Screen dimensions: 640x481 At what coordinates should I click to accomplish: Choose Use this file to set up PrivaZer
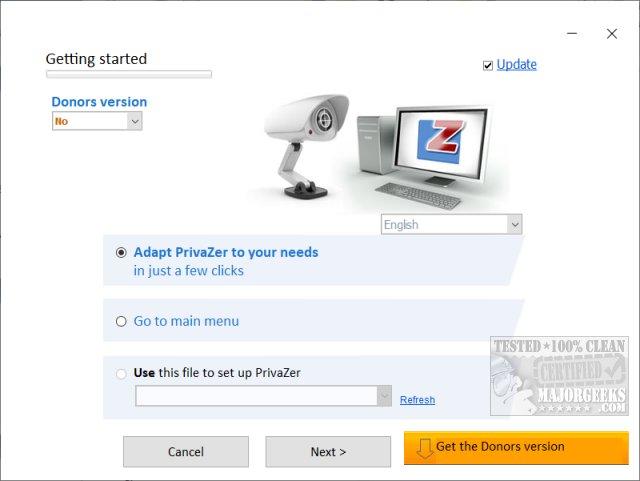(x=121, y=374)
